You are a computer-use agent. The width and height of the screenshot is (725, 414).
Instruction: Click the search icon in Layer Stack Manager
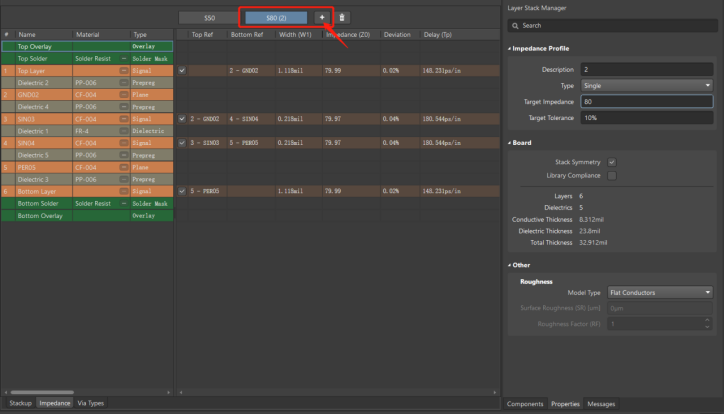pyautogui.click(x=515, y=25)
